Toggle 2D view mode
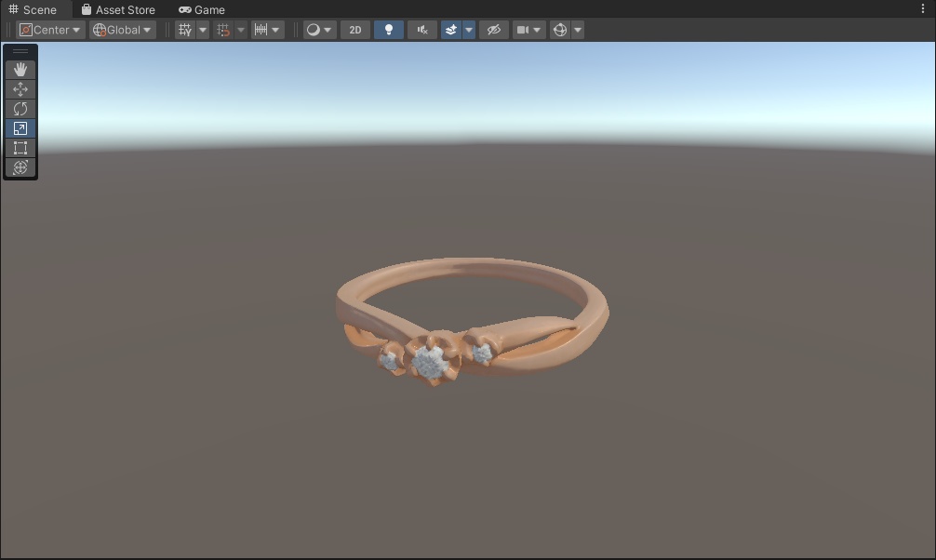This screenshot has height=560, width=936. pos(354,29)
